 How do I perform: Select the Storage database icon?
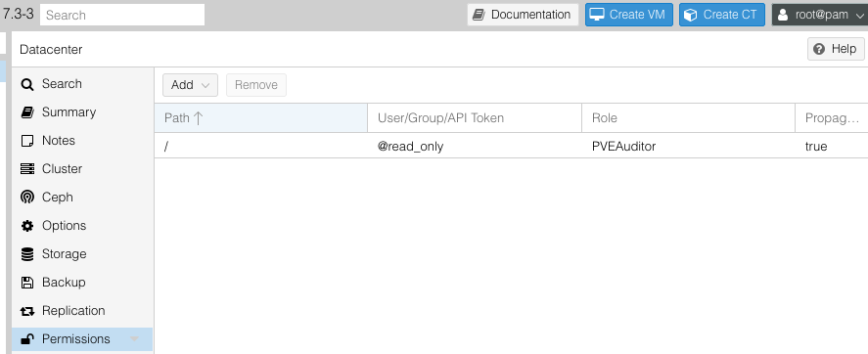click(27, 254)
